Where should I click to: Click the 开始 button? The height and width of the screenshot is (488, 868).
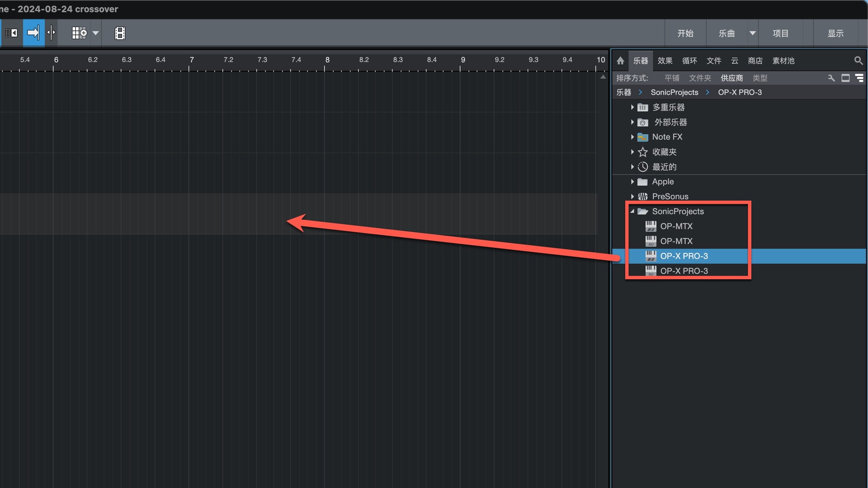pos(685,33)
